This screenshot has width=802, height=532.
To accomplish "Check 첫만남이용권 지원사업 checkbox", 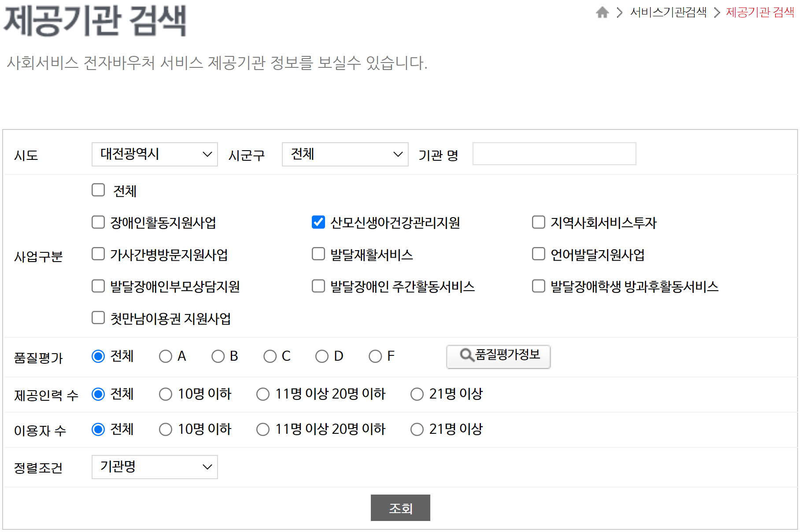I will (98, 318).
